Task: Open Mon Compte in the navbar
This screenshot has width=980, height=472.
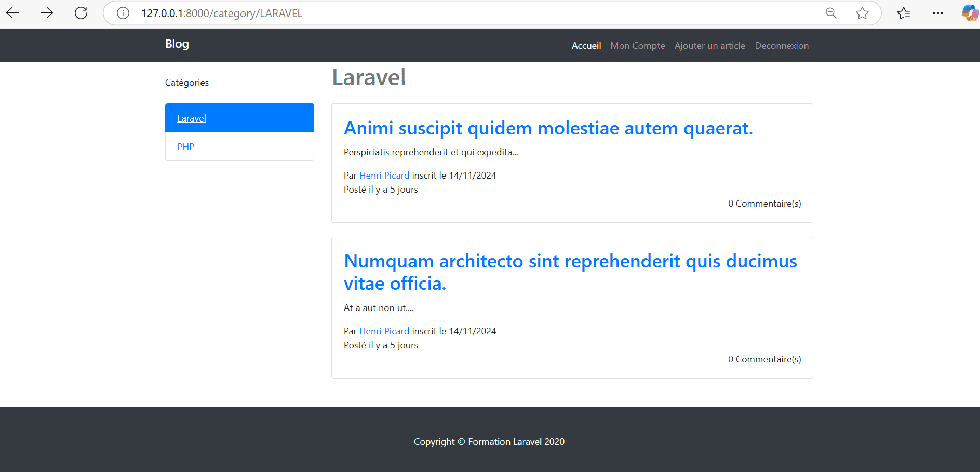Action: [x=638, y=46]
